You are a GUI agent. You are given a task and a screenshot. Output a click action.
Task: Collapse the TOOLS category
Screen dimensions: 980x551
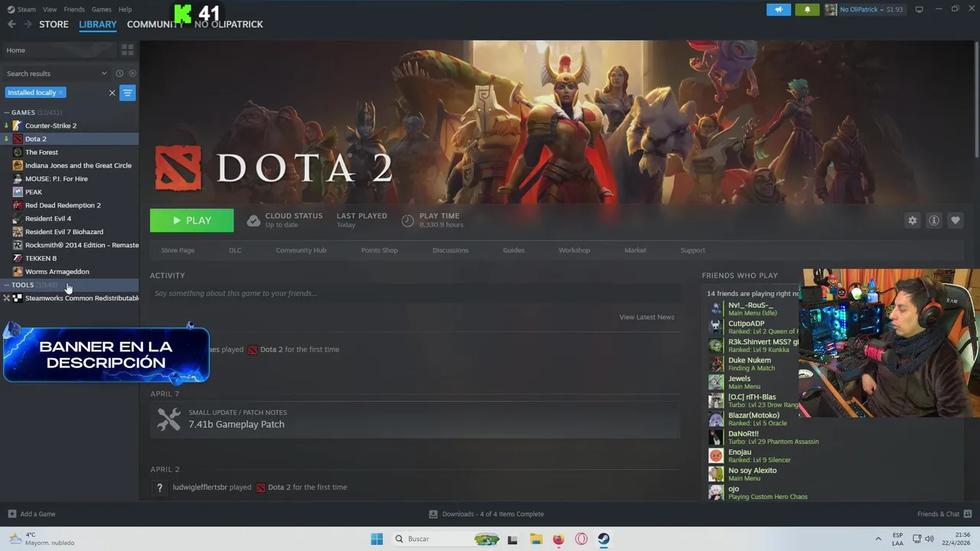point(7,285)
